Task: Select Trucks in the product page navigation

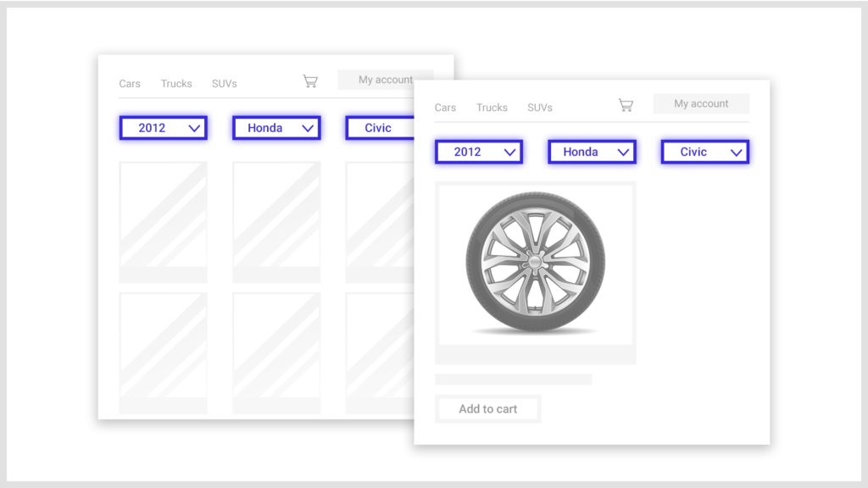Action: coord(492,108)
